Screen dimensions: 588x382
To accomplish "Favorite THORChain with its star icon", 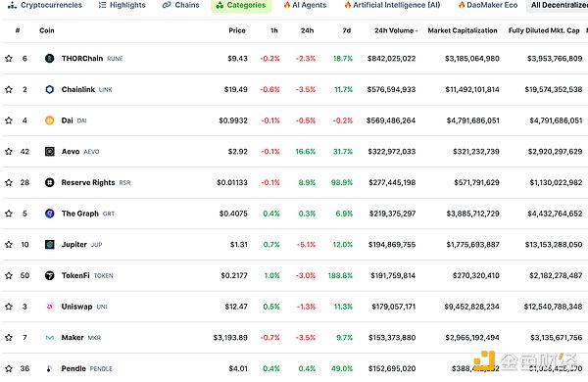I will click(9, 59).
